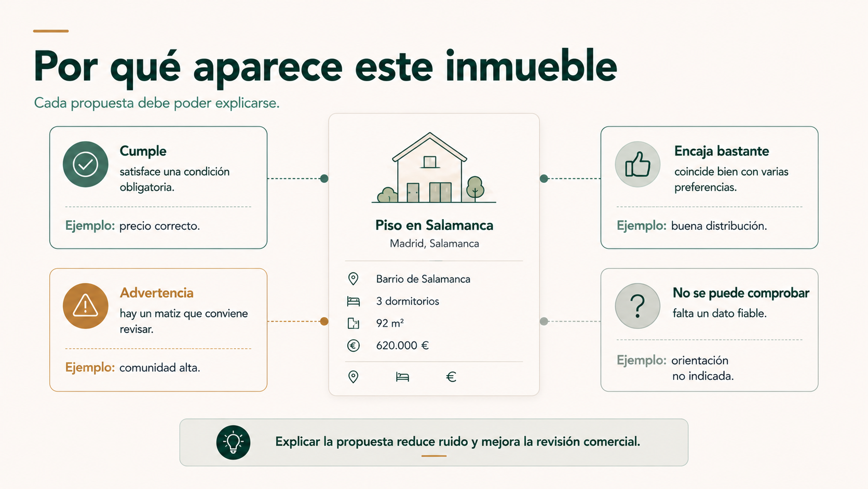Click the bed icon in the card footer
This screenshot has width=868, height=489.
[x=402, y=377]
